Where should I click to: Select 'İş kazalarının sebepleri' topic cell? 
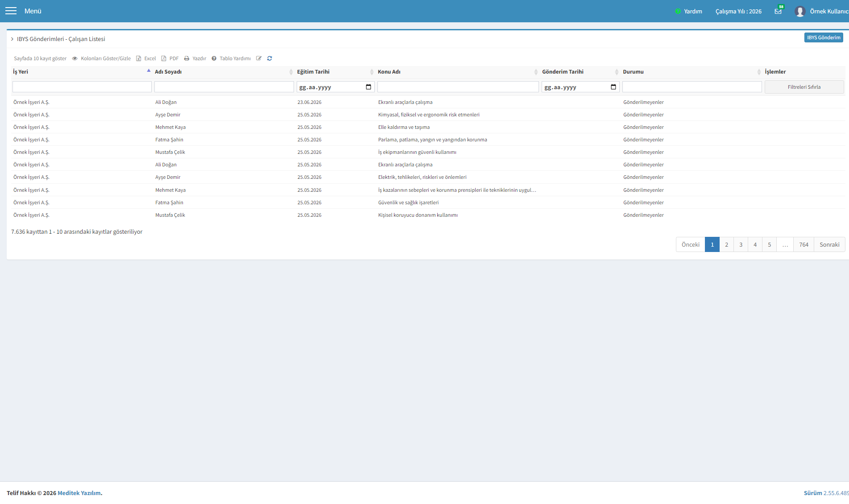pos(457,190)
